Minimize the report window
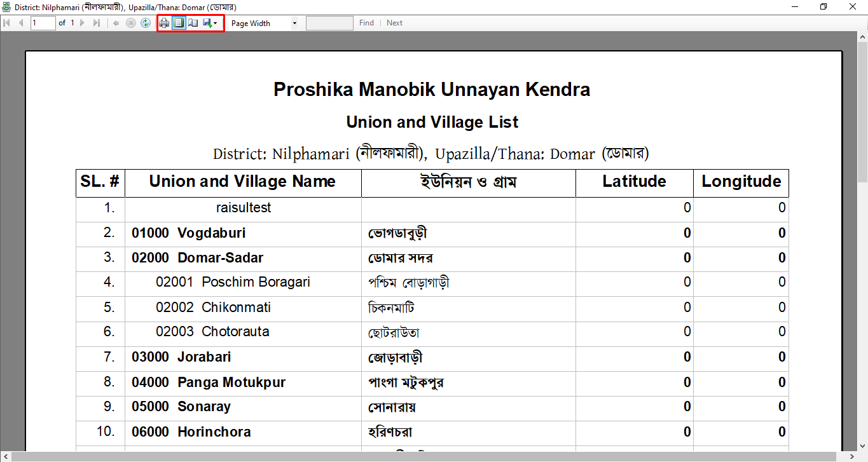 tap(795, 6)
